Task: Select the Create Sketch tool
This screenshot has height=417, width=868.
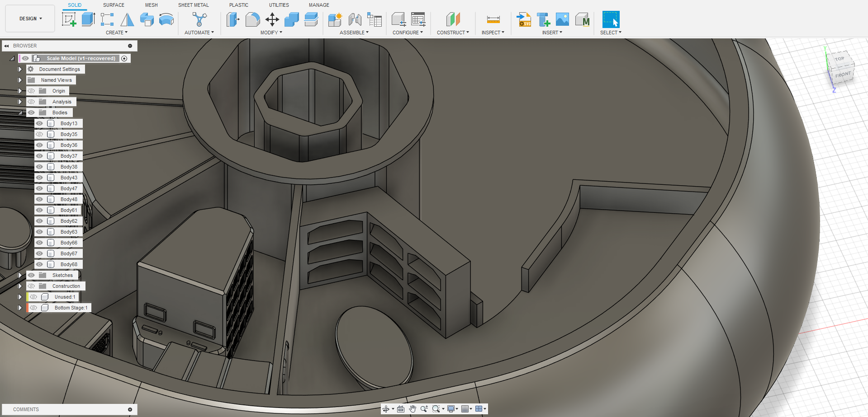Action: [x=69, y=19]
